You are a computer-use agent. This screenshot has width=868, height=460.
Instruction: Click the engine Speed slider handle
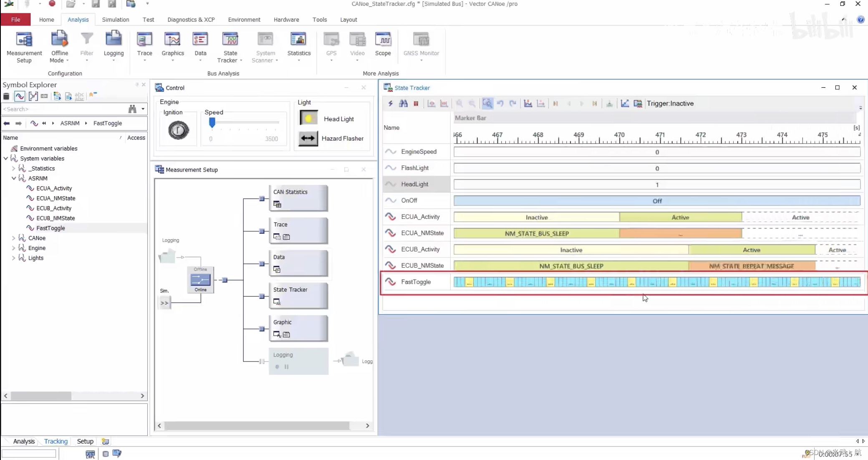(212, 122)
